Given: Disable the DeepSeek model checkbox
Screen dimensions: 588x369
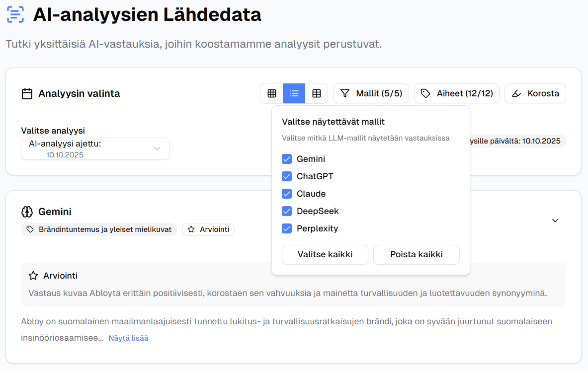Looking at the screenshot, I should (x=287, y=211).
